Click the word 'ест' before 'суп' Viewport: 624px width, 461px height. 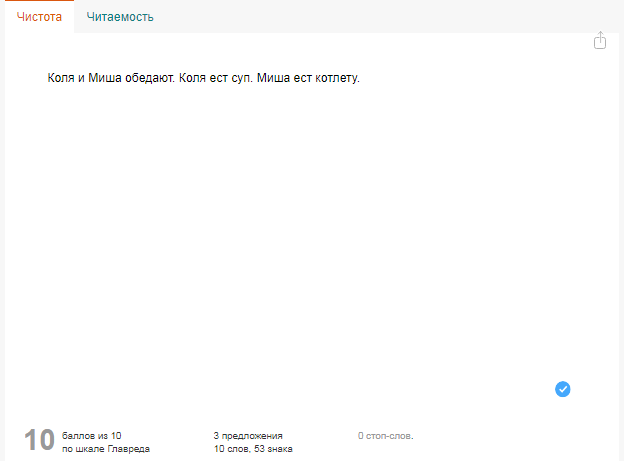219,78
